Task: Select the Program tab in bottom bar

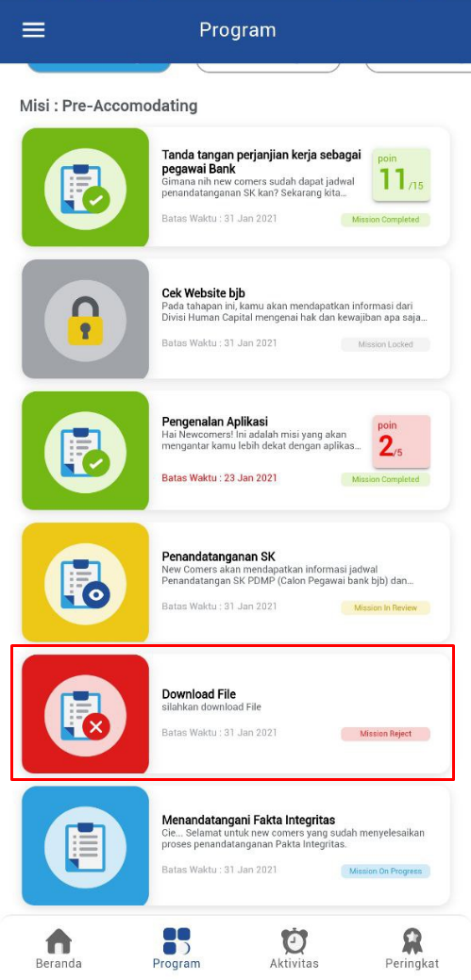Action: [x=177, y=949]
